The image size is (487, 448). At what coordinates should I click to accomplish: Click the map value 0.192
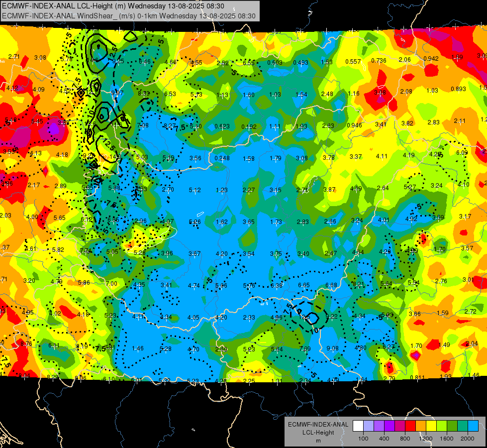click(x=249, y=127)
